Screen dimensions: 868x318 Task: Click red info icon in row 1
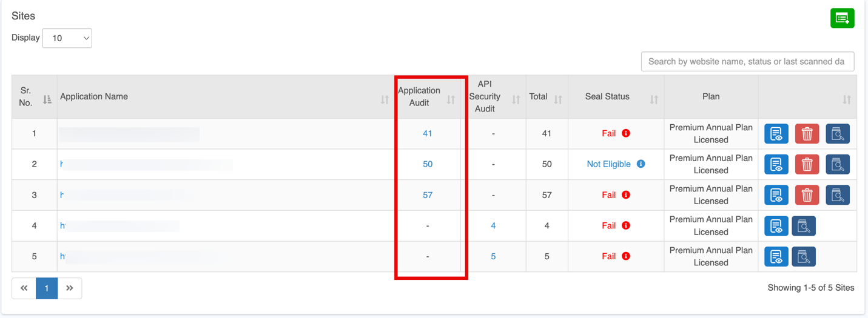(626, 133)
